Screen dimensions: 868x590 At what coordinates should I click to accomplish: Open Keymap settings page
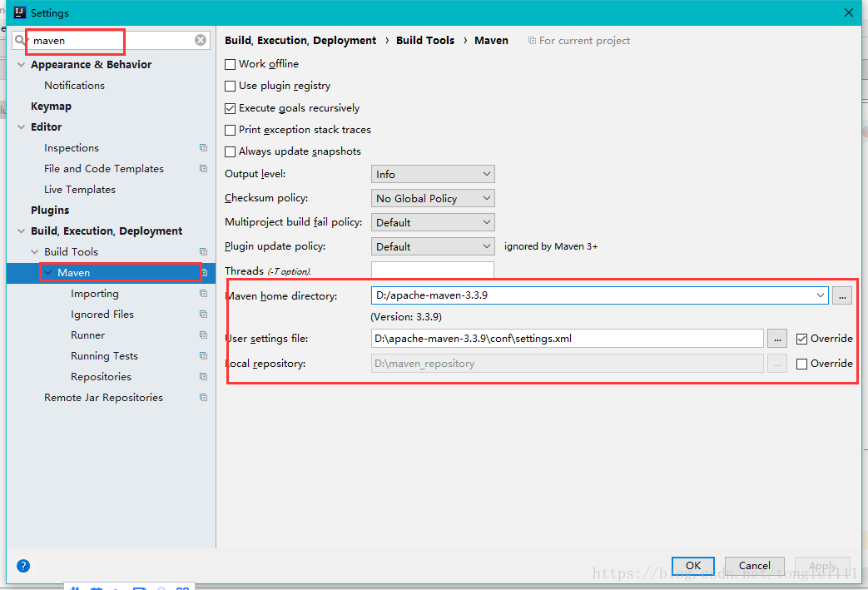coord(51,107)
